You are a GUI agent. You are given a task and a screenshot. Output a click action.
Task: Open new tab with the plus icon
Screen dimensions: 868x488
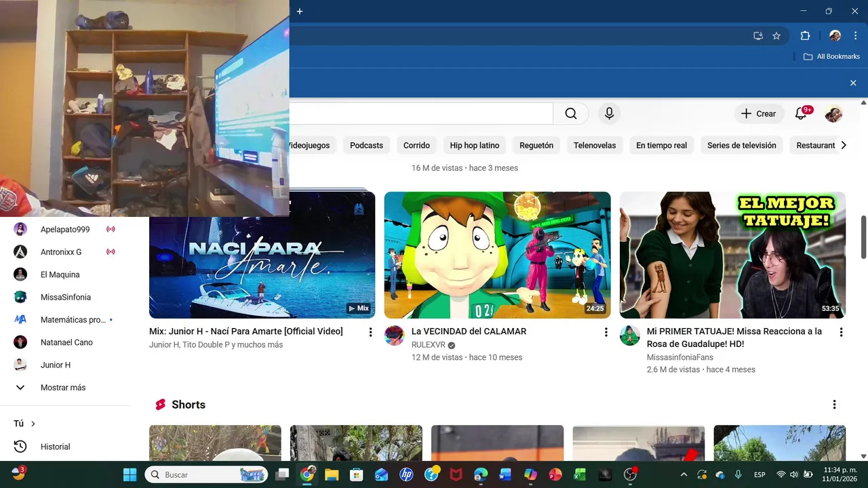click(x=300, y=12)
